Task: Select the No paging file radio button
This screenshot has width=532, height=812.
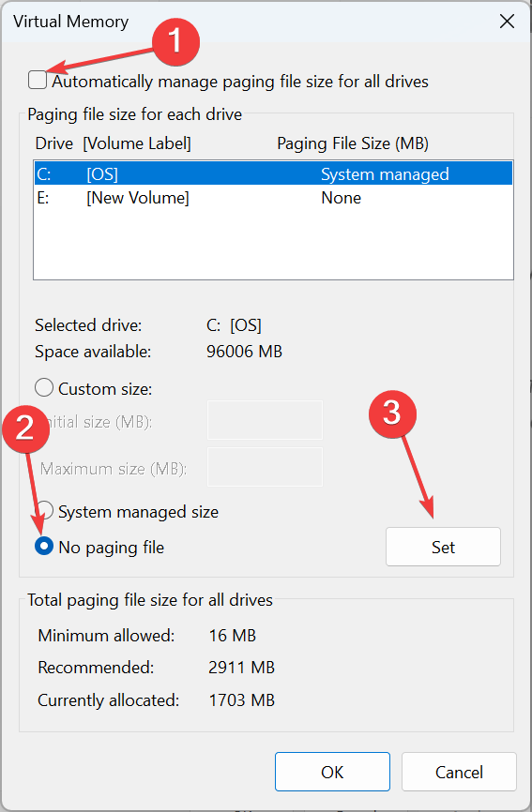Action: click(x=44, y=546)
